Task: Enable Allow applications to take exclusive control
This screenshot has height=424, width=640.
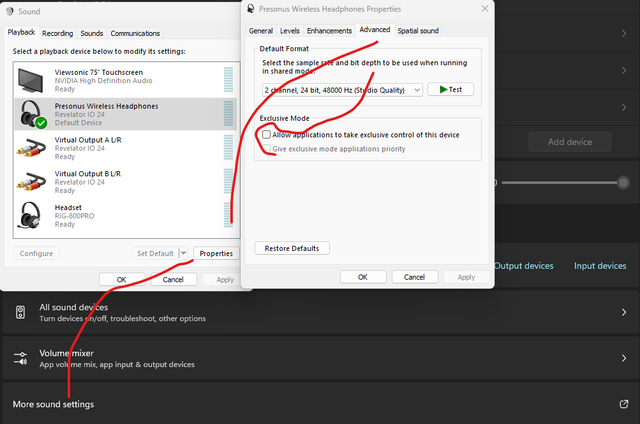Action: pyautogui.click(x=266, y=135)
